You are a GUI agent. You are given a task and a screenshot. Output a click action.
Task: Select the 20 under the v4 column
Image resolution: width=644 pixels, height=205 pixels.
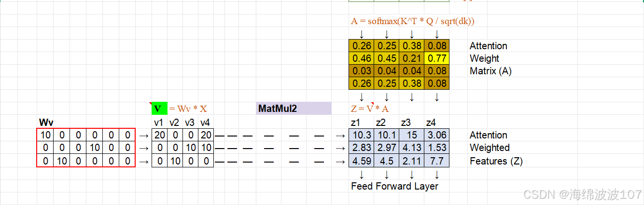tap(206, 135)
